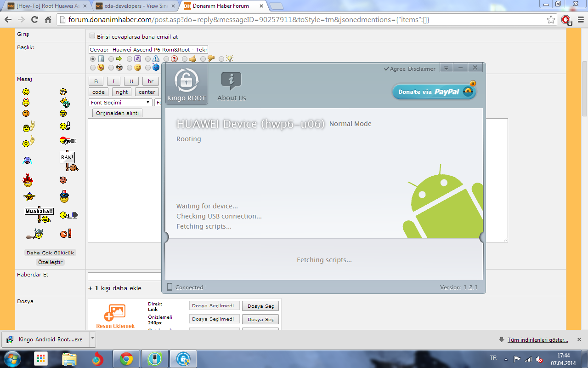Click the browser's vertical scrollbar
Screen dimensions: 588x368
[584, 87]
